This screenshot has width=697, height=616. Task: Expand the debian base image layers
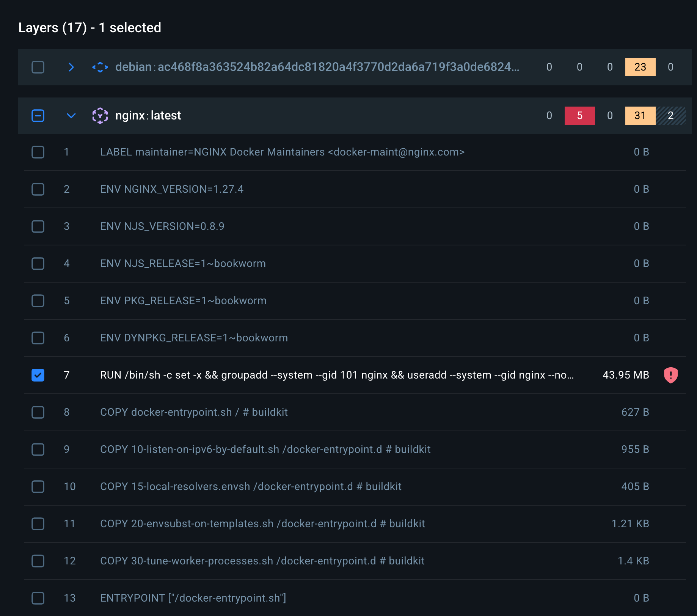[x=71, y=67]
